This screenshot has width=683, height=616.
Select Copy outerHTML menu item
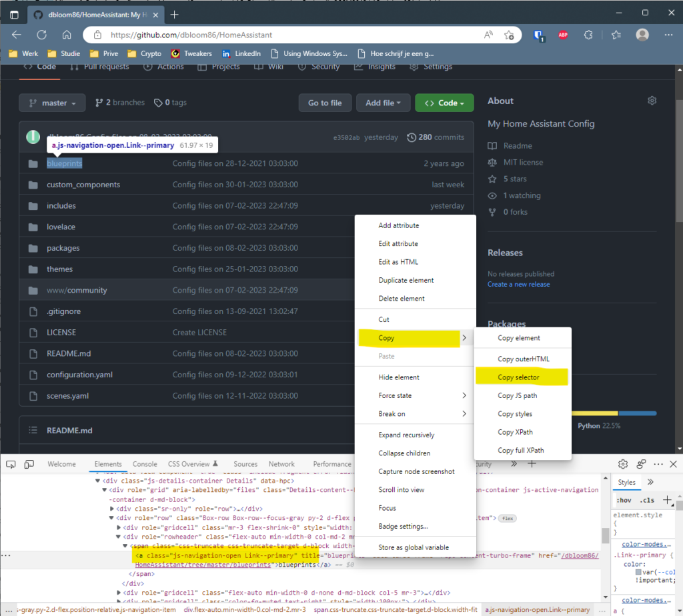(x=522, y=359)
